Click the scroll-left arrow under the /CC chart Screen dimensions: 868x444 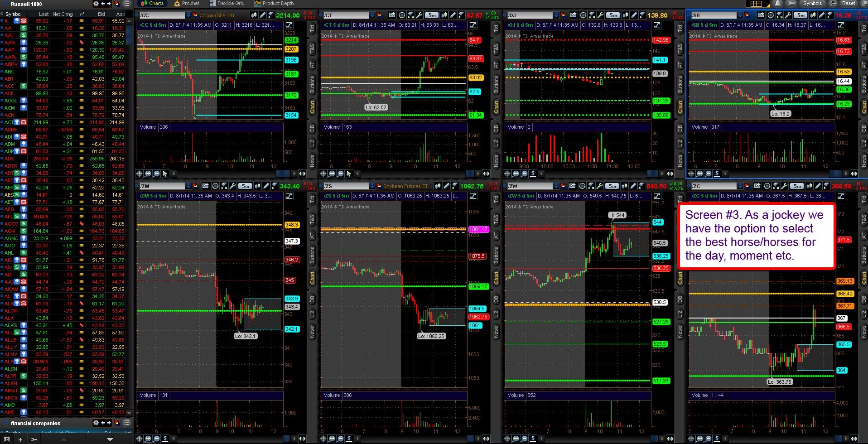[x=174, y=174]
